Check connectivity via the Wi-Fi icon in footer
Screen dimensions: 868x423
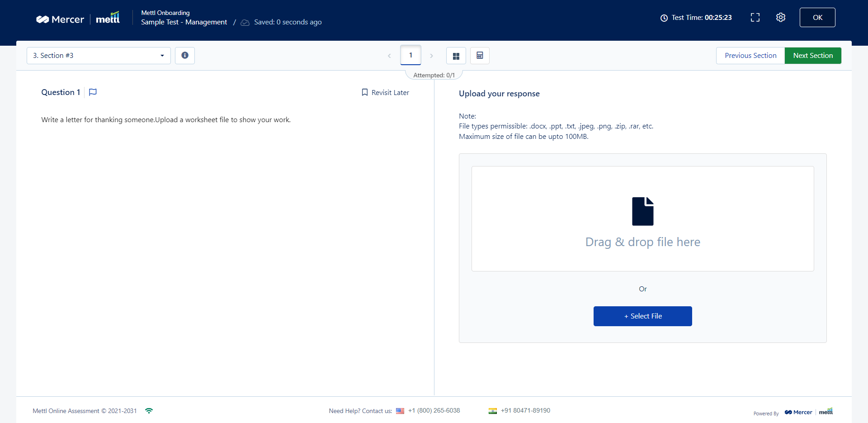(149, 411)
